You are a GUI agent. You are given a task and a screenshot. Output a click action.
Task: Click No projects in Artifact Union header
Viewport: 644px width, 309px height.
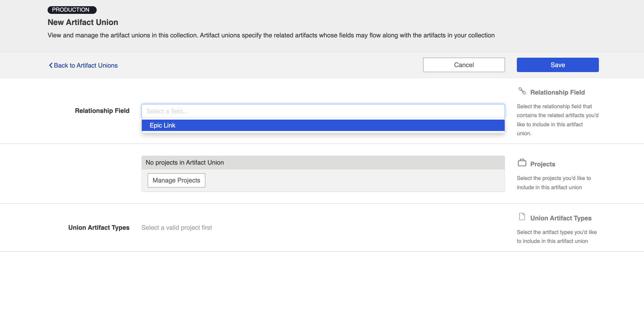(x=184, y=162)
